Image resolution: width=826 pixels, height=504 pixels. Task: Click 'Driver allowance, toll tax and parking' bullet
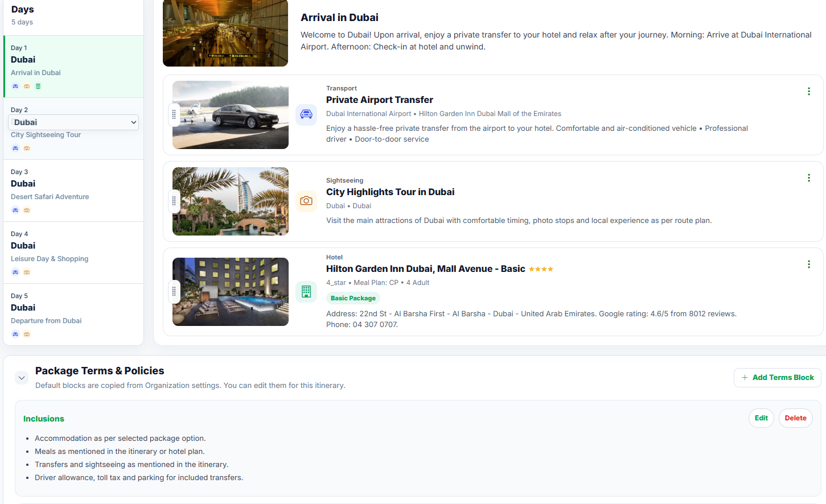(139, 478)
